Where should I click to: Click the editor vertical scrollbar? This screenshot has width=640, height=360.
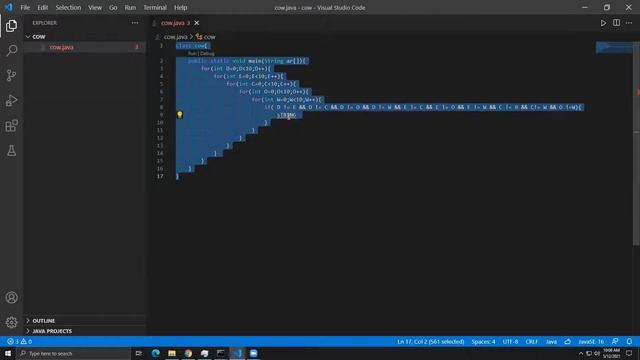[x=636, y=144]
